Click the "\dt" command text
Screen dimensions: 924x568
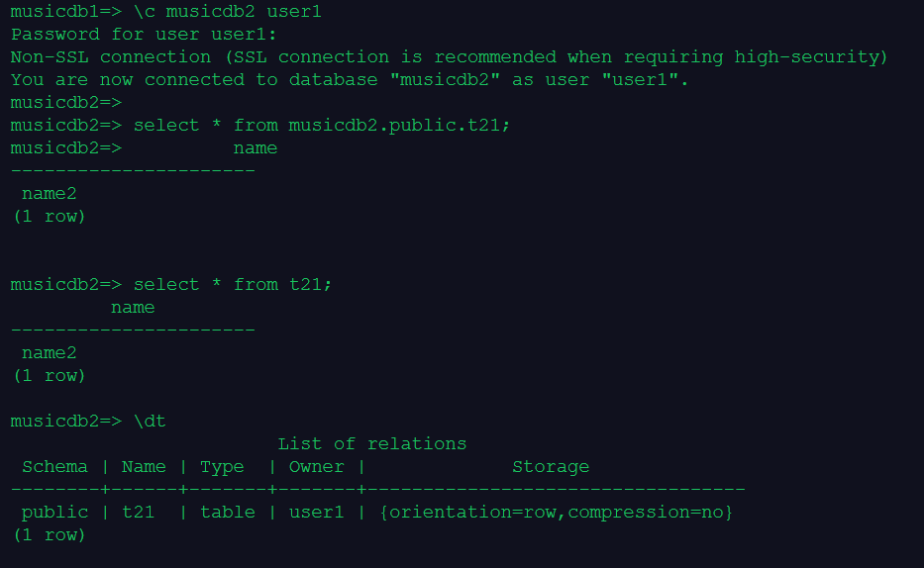coord(150,422)
